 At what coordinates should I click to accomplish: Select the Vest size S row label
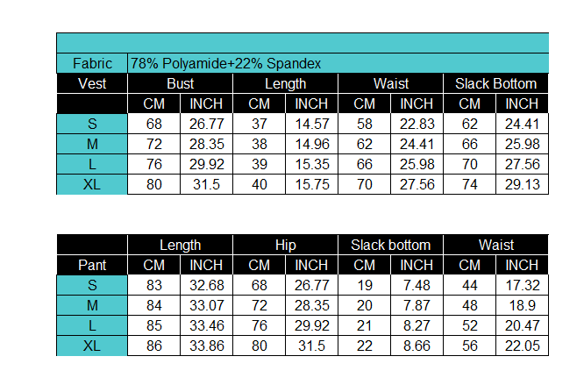tap(92, 124)
